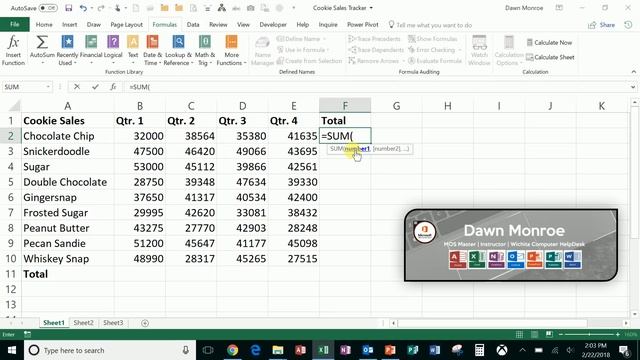The image size is (640, 360).
Task: Click Calculate Now
Action: pos(549,42)
